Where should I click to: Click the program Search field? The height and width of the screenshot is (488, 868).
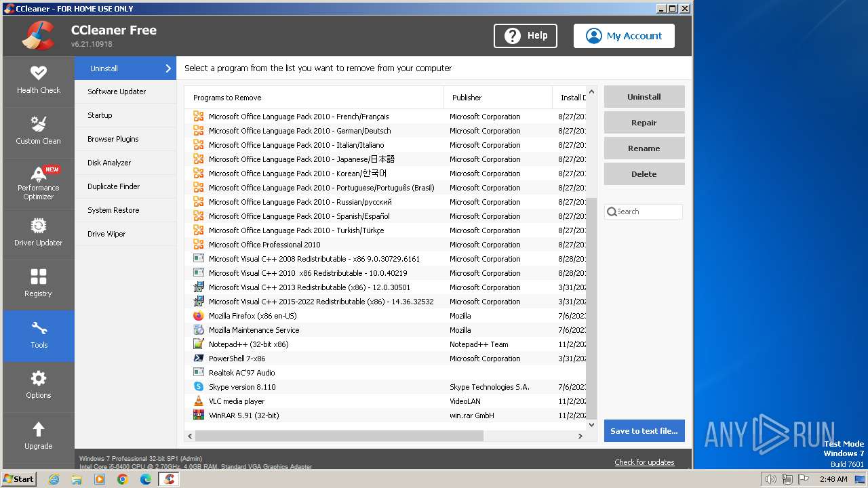click(x=644, y=211)
